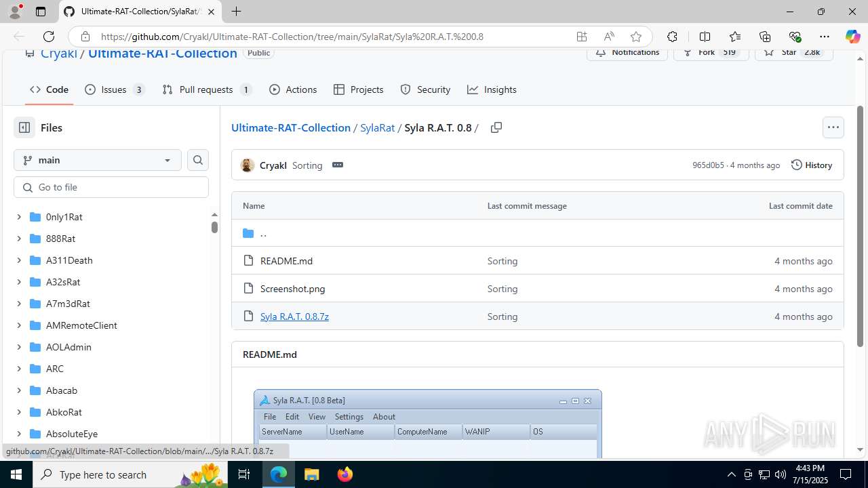
Task: Open the Projects tab
Action: pos(359,89)
